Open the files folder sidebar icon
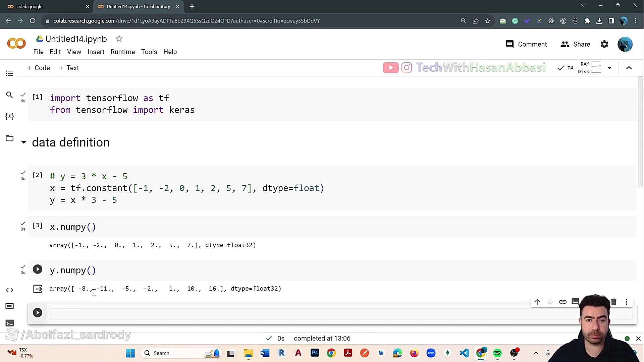644x362 pixels. tap(9, 138)
